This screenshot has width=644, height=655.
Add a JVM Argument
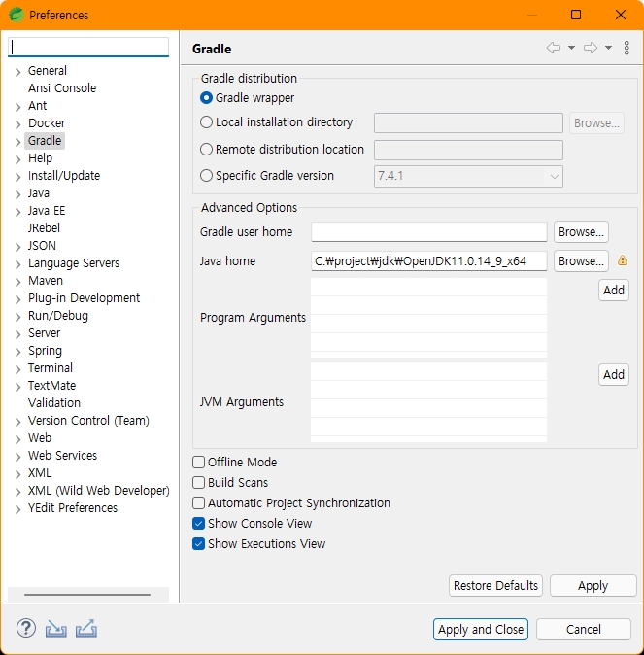614,374
